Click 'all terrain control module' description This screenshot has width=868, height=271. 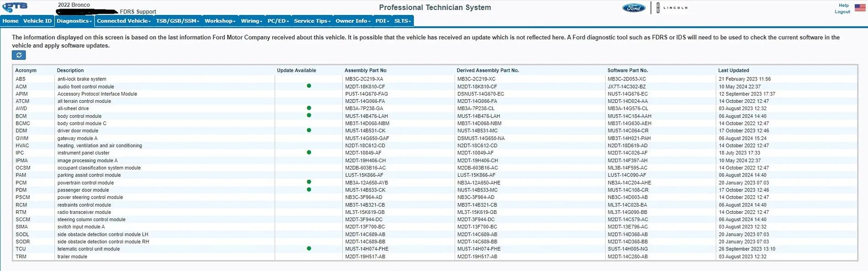tap(84, 101)
